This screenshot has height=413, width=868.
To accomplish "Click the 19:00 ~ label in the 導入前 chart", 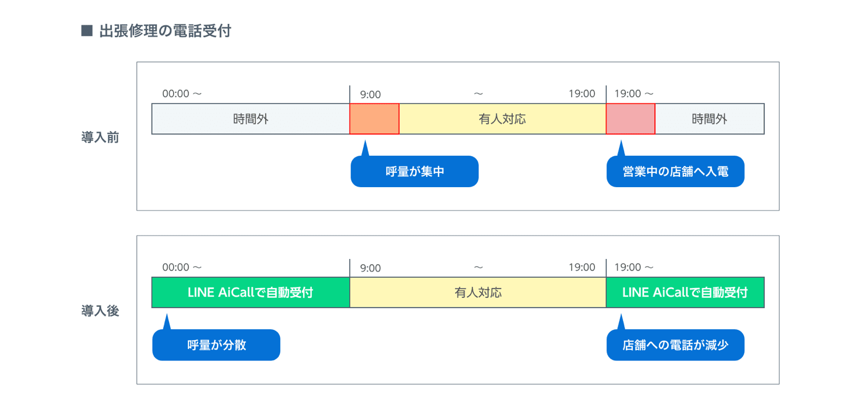I will 634,94.
